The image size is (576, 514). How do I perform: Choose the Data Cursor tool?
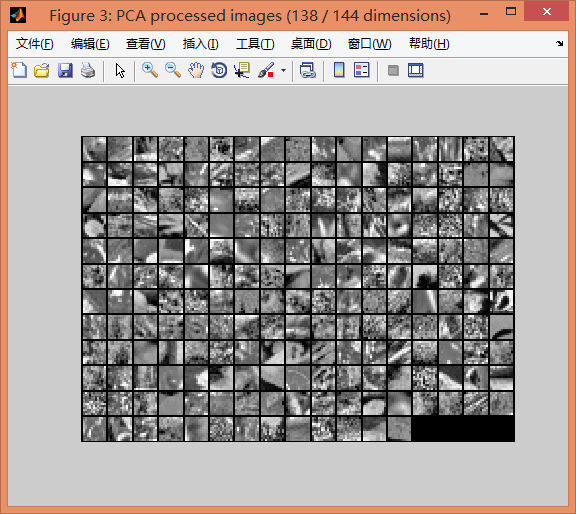(x=242, y=70)
